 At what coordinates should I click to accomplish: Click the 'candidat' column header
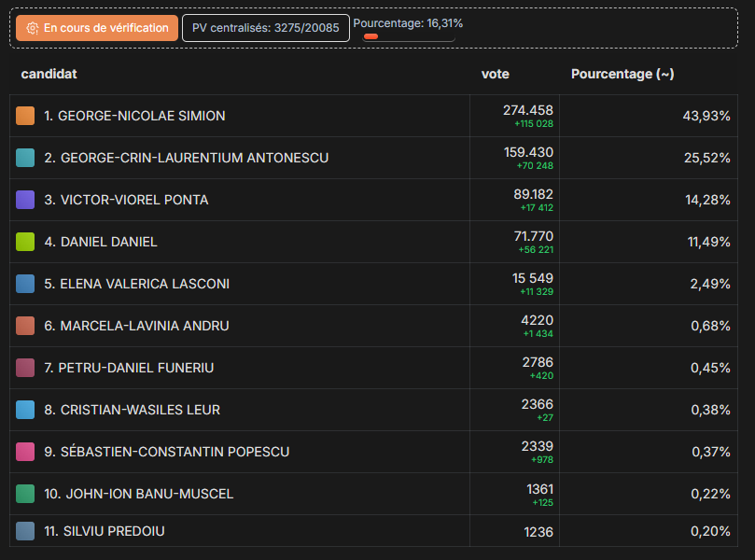49,74
